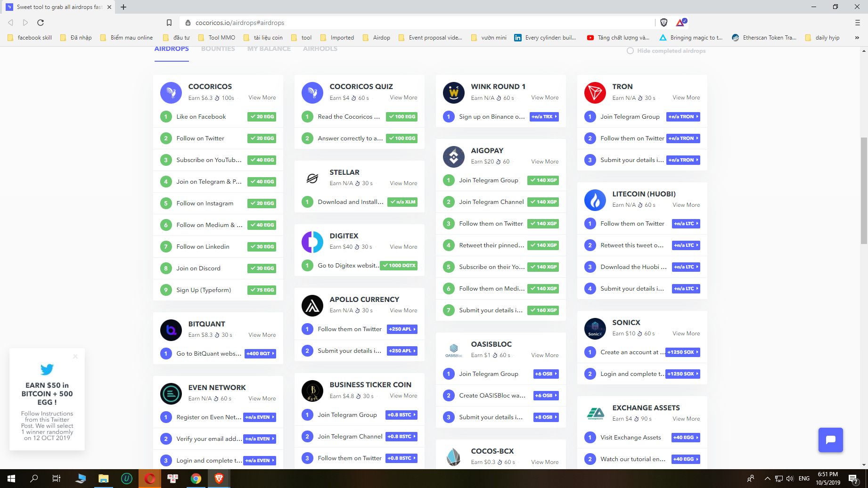Screen dimensions: 868x488
Task: Click the Twitter bird icon in popup
Action: click(47, 369)
